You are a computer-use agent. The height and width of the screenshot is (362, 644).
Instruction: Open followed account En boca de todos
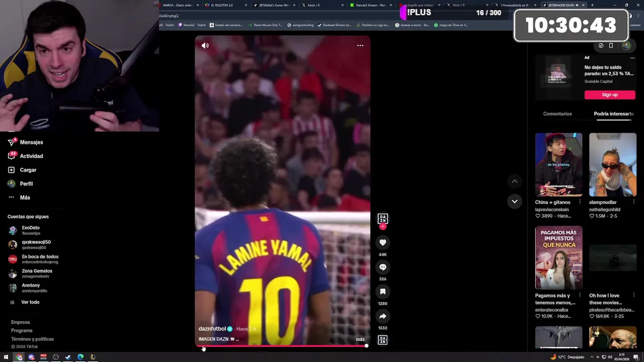click(x=33, y=259)
